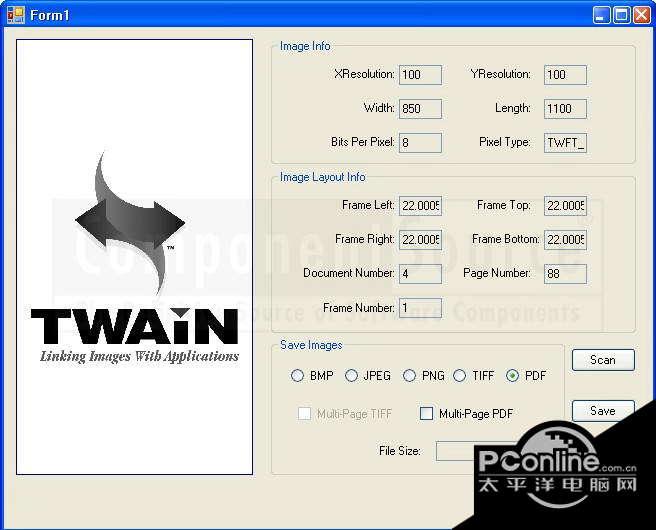Click the Form1 title text
Image resolution: width=656 pixels, height=530 pixels.
click(x=49, y=15)
